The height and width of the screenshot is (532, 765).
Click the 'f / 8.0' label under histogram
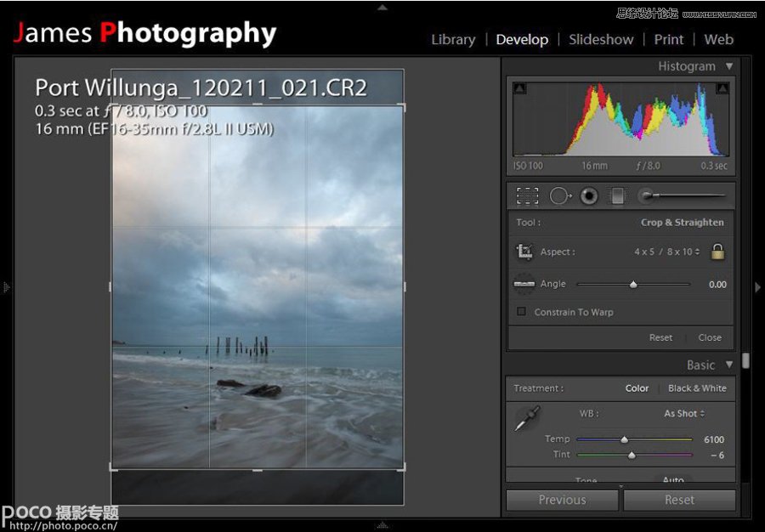(649, 166)
